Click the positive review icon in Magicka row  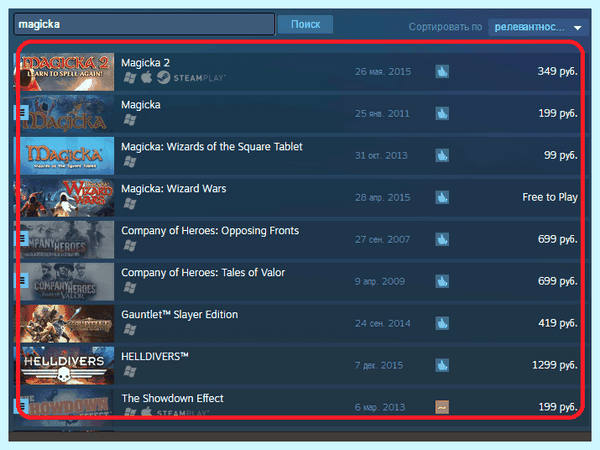pyautogui.click(x=442, y=114)
